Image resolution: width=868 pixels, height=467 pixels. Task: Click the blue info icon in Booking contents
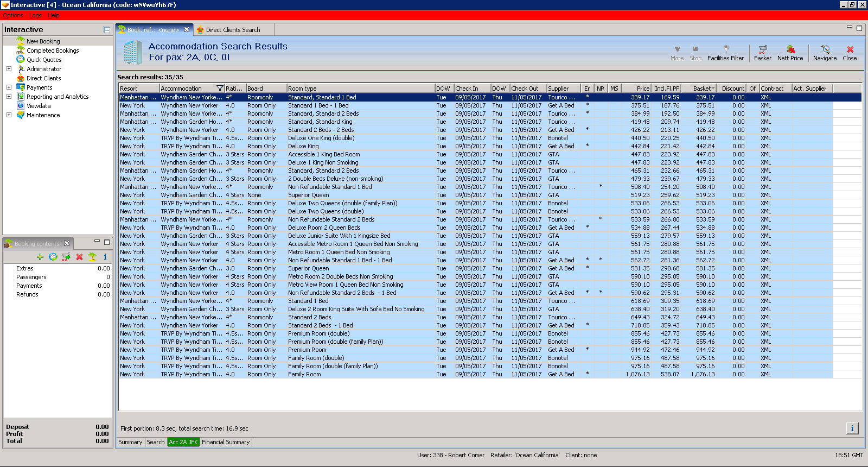pyautogui.click(x=105, y=257)
